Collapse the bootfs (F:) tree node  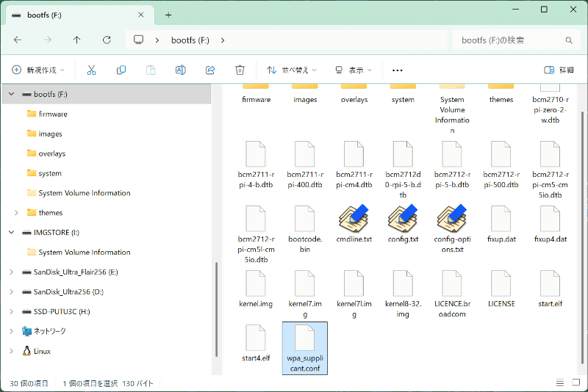[12, 94]
